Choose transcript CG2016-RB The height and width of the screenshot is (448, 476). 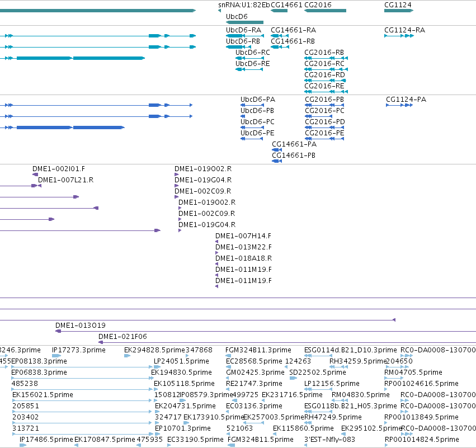click(x=324, y=53)
